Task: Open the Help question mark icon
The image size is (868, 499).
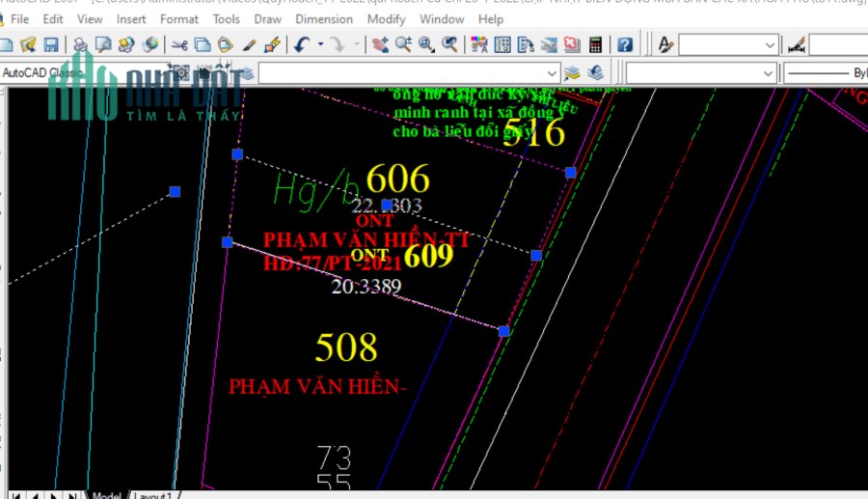Action: point(625,44)
